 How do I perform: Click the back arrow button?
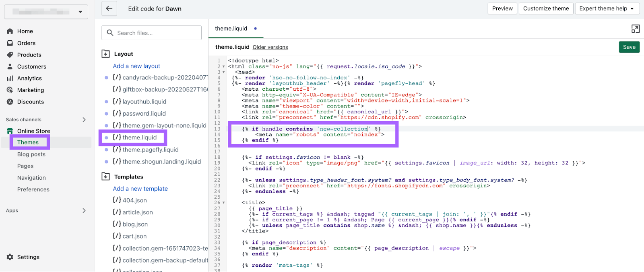(109, 8)
